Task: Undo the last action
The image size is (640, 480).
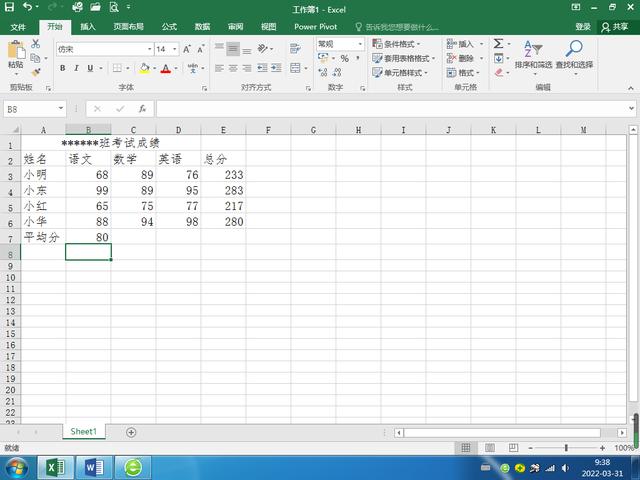Action: pyautogui.click(x=28, y=7)
